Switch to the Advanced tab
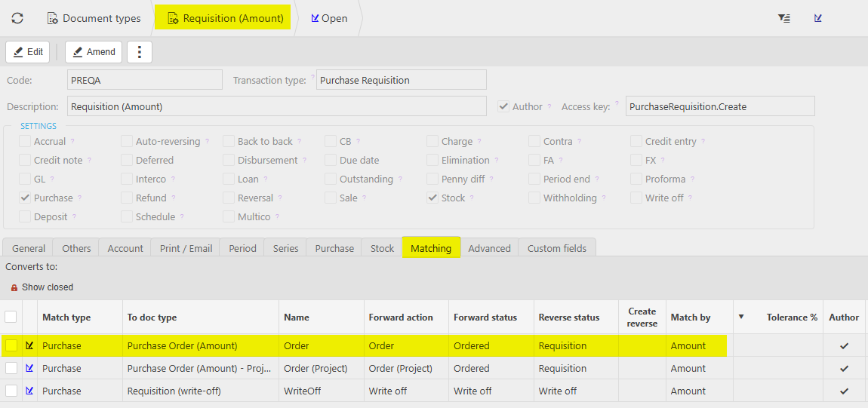The height and width of the screenshot is (408, 868). coord(489,248)
